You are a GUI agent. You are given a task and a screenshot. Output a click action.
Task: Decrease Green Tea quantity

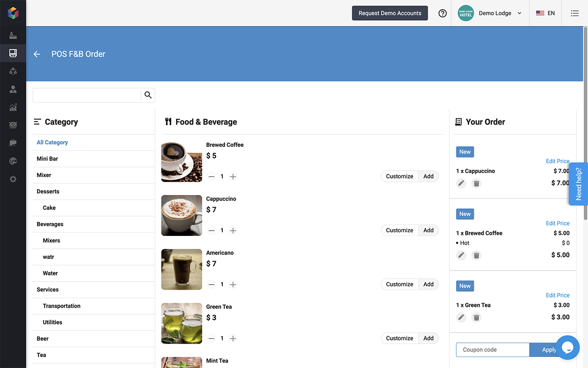point(211,339)
